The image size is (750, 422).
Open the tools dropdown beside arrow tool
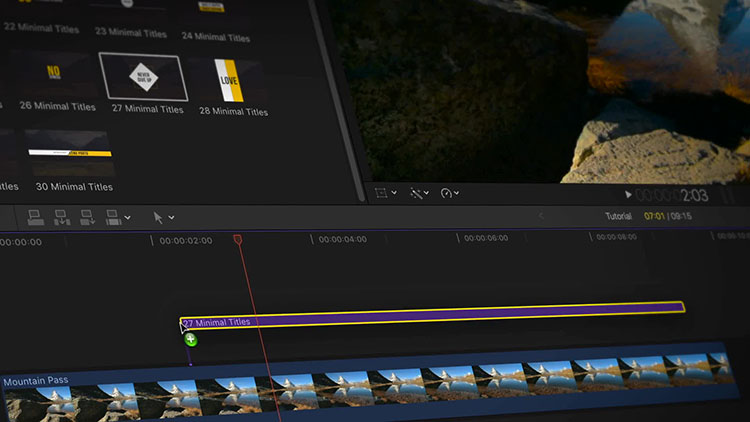coord(171,218)
